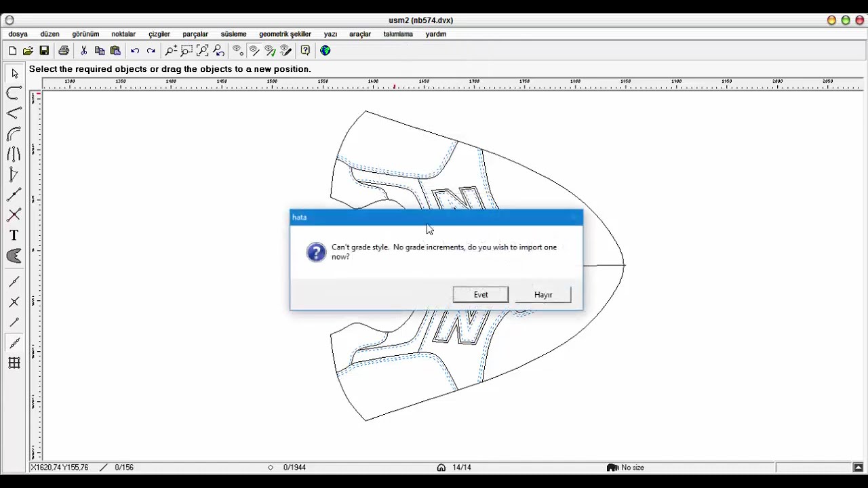Open the noktalar menu
The height and width of the screenshot is (488, 868).
[x=123, y=34]
